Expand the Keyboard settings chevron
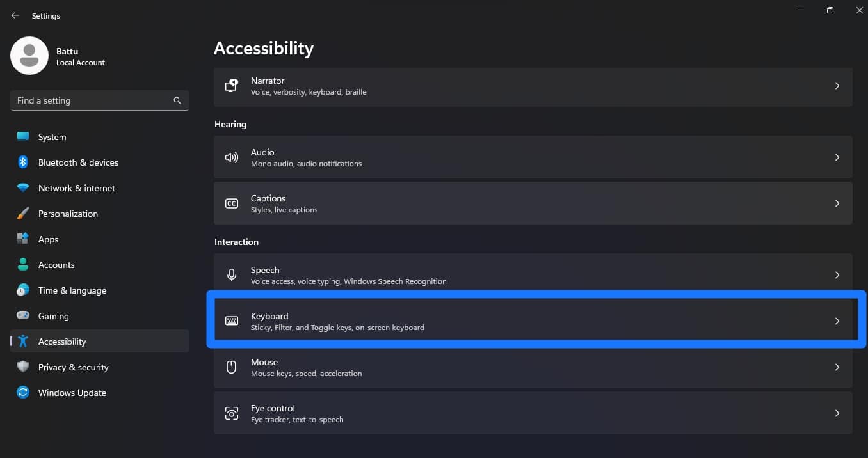Image resolution: width=868 pixels, height=458 pixels. [837, 320]
